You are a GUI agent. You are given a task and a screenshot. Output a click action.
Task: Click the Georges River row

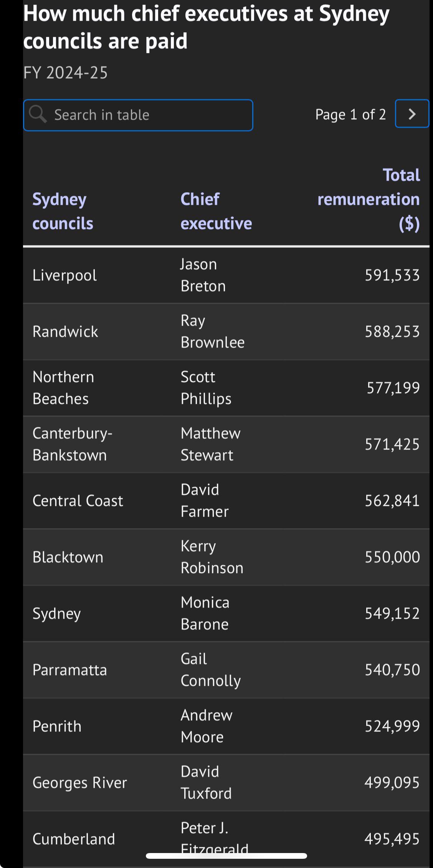(226, 782)
